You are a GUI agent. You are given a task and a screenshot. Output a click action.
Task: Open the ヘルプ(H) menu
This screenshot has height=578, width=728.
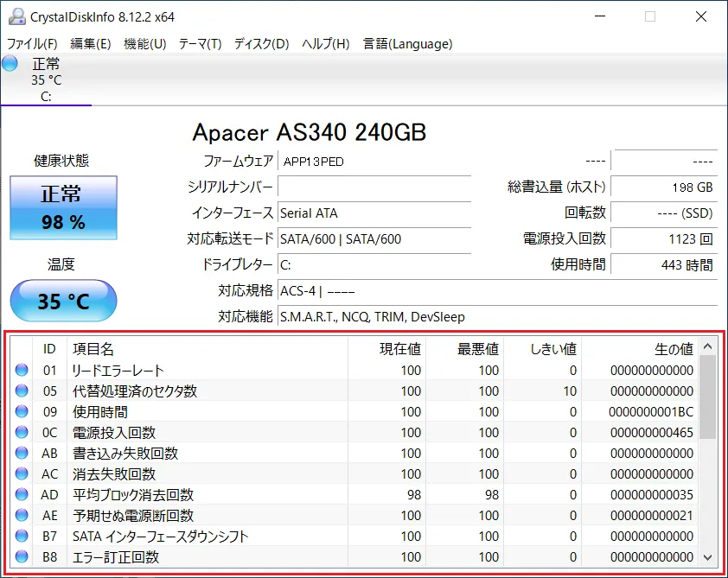click(325, 43)
